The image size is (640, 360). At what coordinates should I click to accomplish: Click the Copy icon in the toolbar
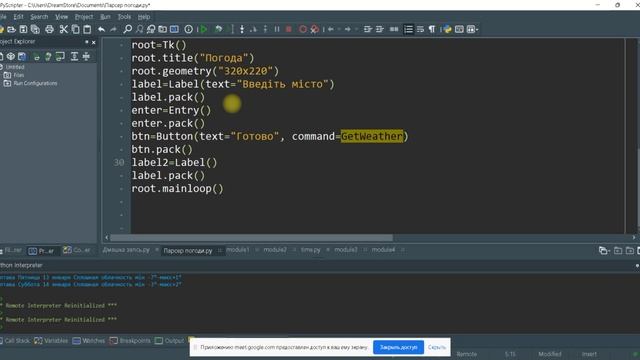click(76, 29)
